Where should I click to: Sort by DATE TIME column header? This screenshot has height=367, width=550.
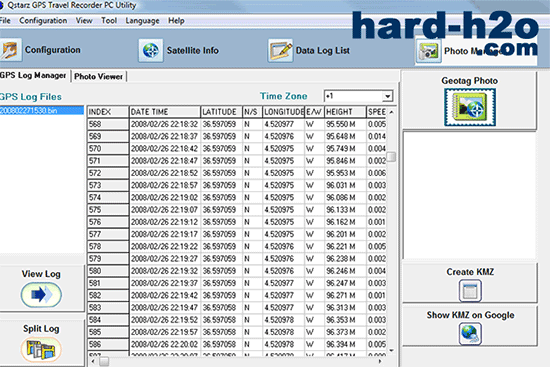[165, 112]
